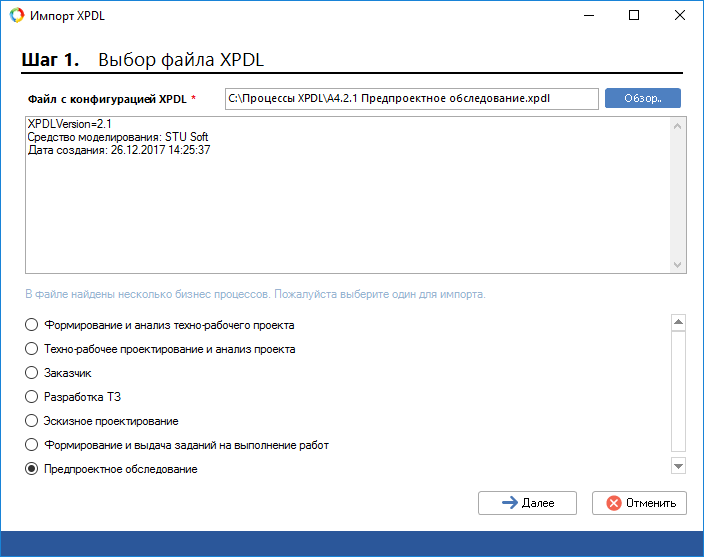Click the process list scrollbar track

(x=678, y=391)
